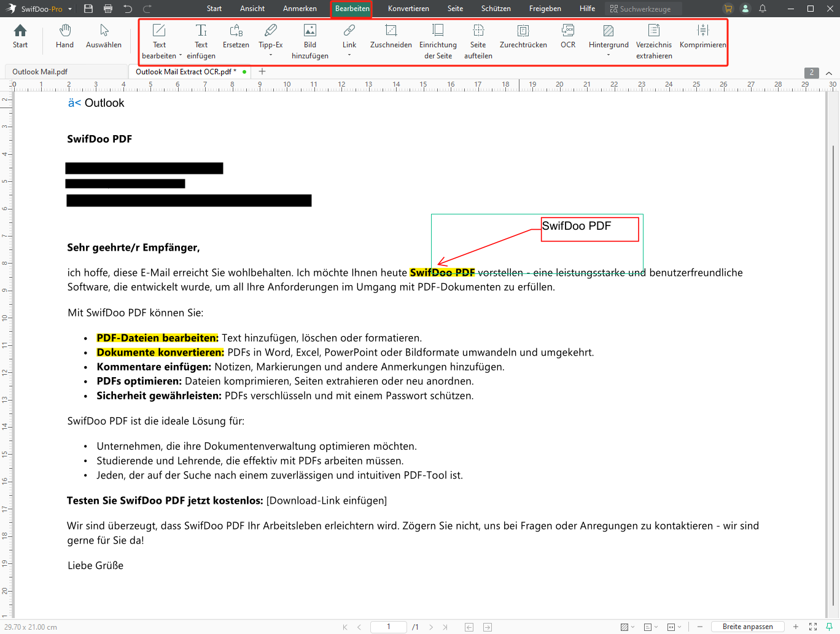Click the open tabs count badge

(812, 72)
